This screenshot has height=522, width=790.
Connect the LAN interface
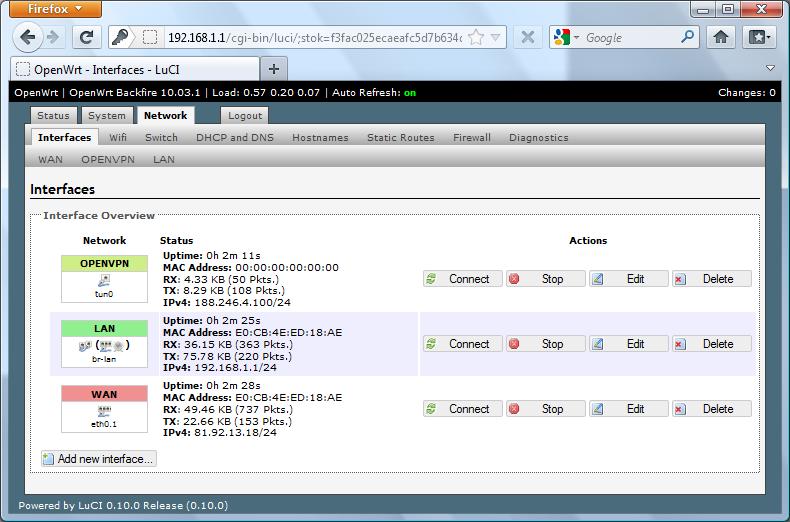(463, 344)
